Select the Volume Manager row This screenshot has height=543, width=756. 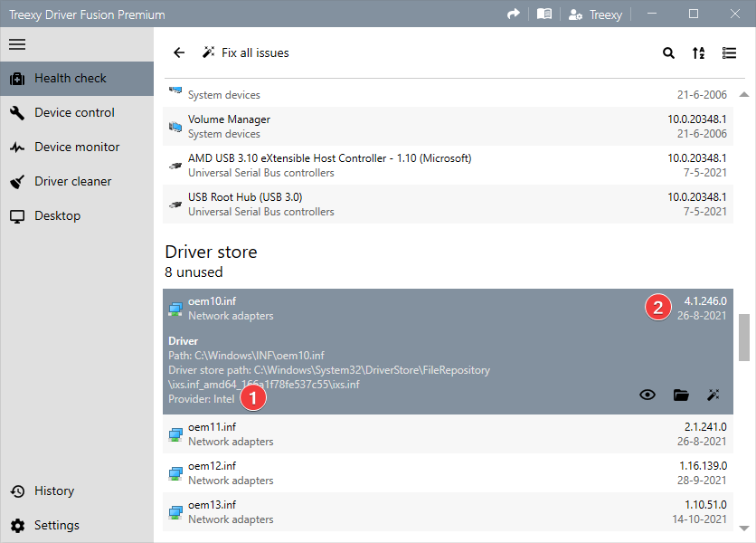448,127
